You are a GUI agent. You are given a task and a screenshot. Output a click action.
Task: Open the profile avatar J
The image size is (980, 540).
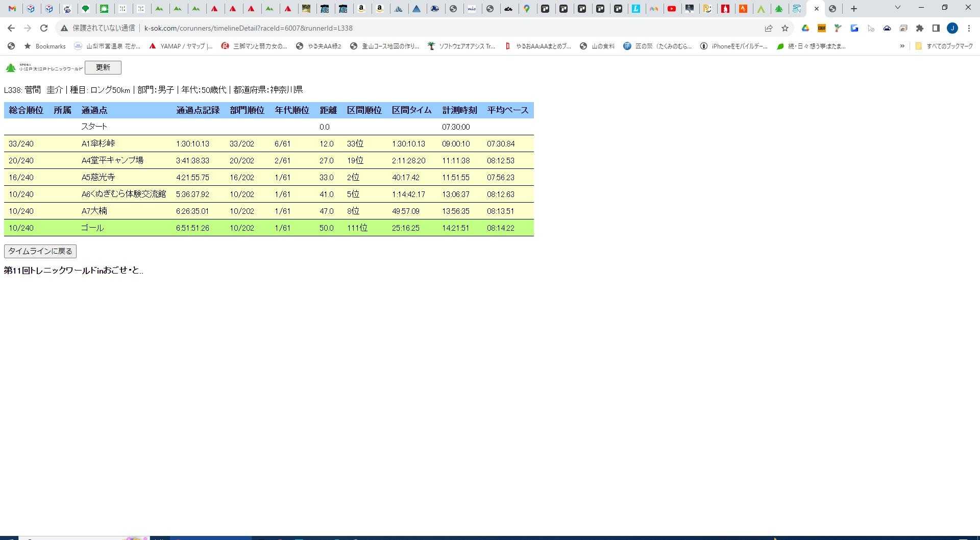click(952, 28)
